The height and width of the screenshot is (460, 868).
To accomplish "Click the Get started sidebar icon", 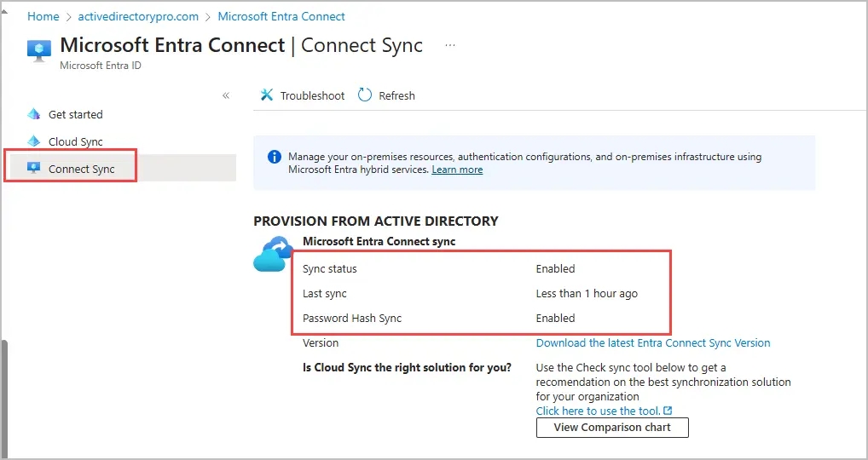I will pos(34,114).
